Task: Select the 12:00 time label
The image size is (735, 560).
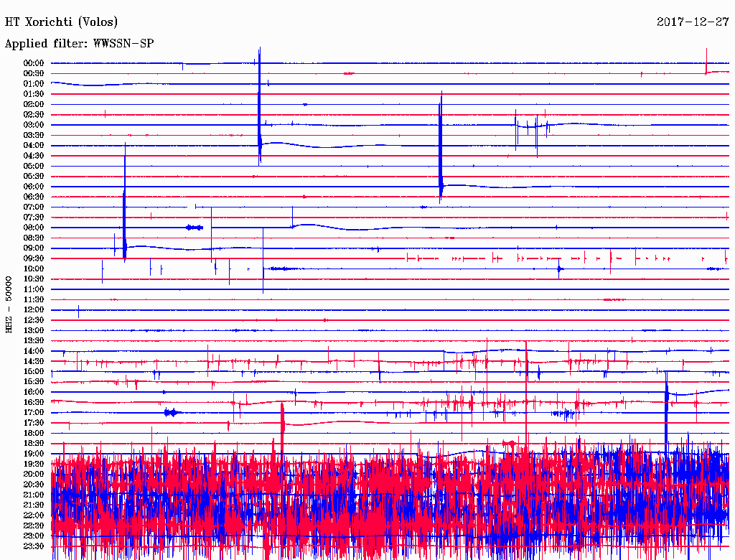Action: pos(34,310)
